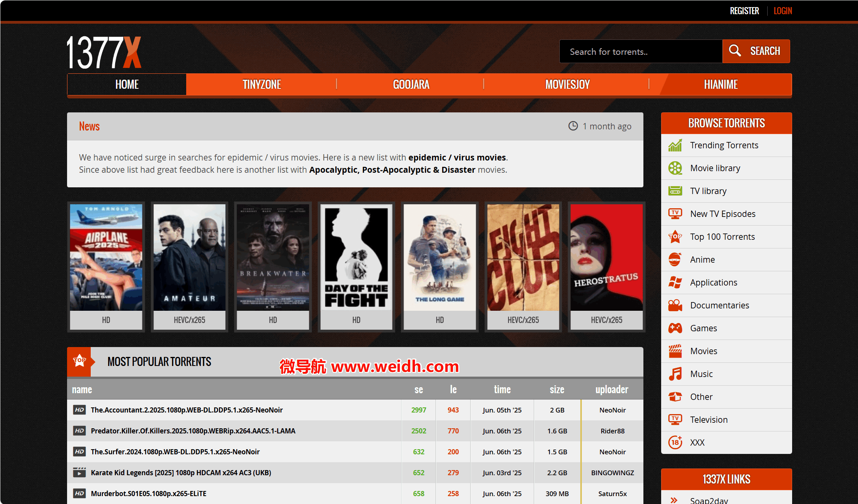Viewport: 858px width, 504px height.
Task: Open the epidemic / virus movies link
Action: coord(457,158)
